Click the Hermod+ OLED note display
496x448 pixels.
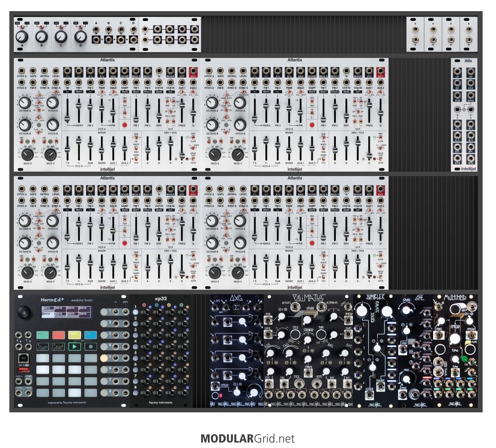click(x=66, y=311)
